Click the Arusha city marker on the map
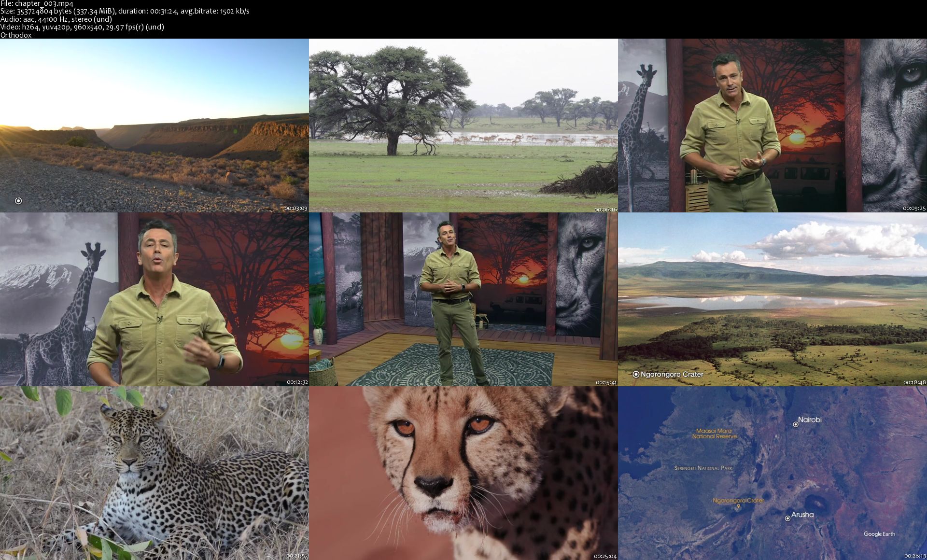This screenshot has width=927, height=560. (x=787, y=518)
